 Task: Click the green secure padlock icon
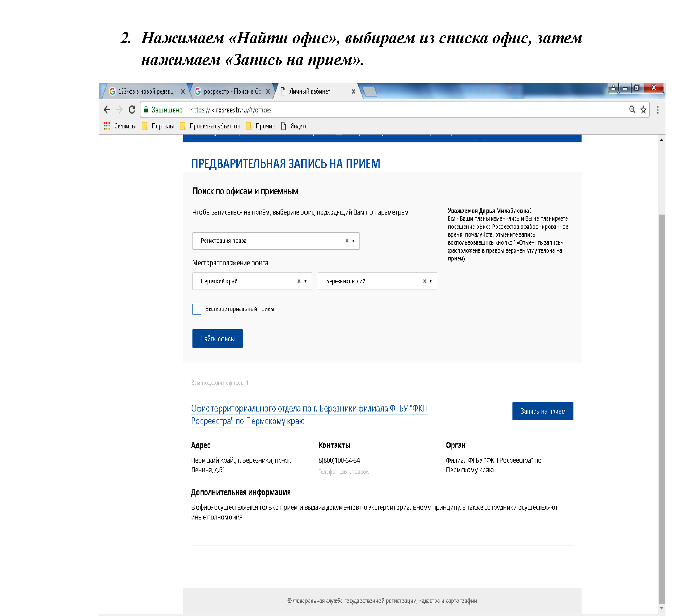(x=146, y=109)
